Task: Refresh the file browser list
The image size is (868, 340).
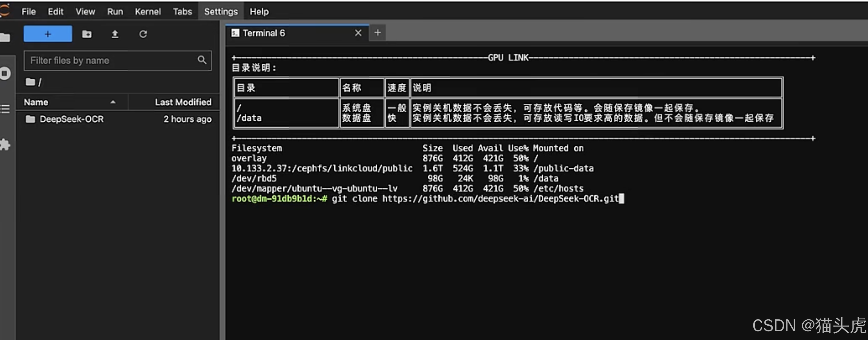Action: [x=143, y=34]
